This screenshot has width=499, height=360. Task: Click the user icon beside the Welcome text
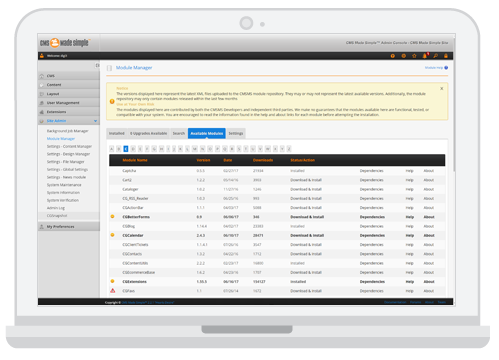click(42, 56)
